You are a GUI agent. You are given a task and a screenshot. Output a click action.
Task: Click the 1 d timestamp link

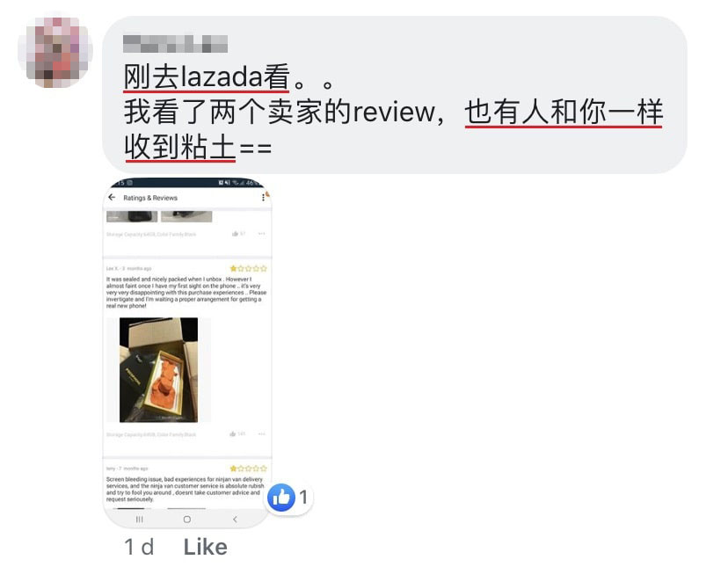tap(139, 547)
